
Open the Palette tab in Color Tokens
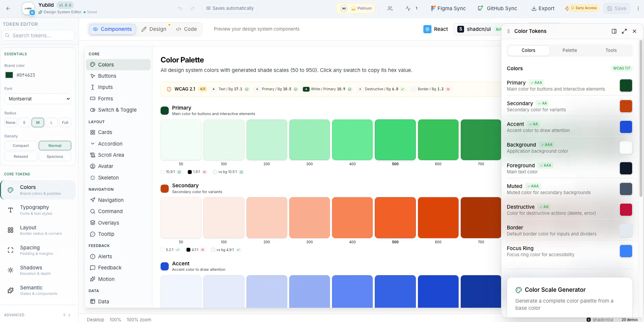coord(570,50)
